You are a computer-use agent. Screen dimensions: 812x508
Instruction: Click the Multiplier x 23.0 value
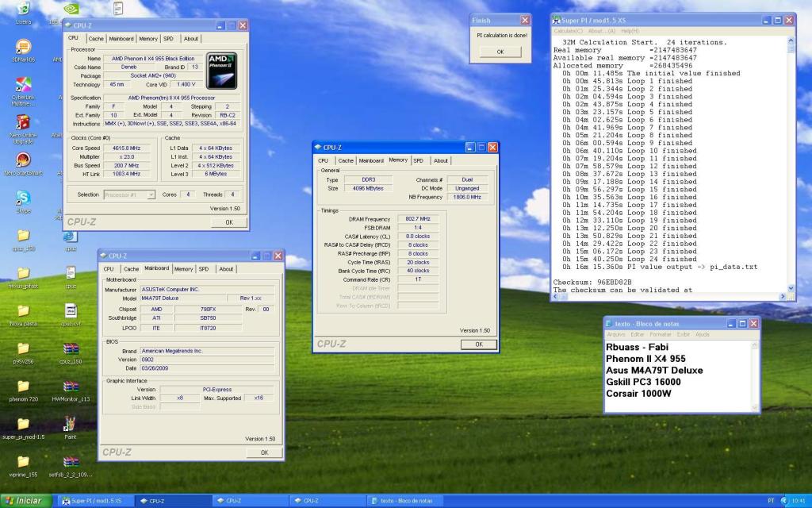tap(126, 157)
